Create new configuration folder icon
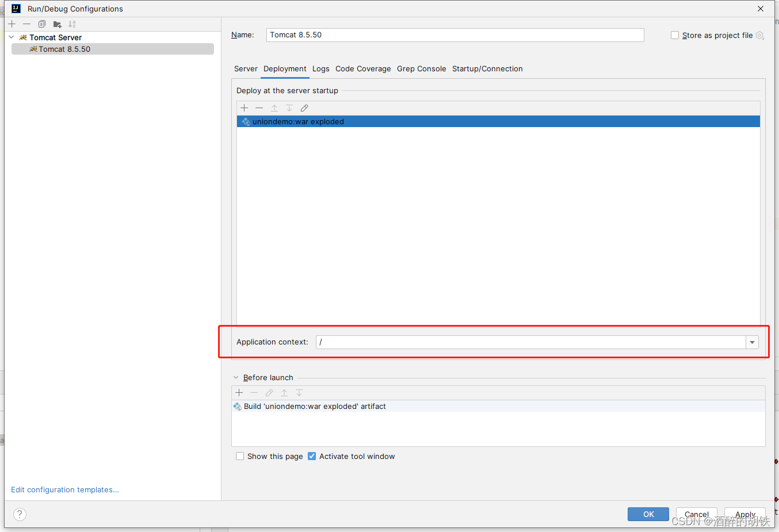Viewport: 779px width, 532px height. point(57,24)
